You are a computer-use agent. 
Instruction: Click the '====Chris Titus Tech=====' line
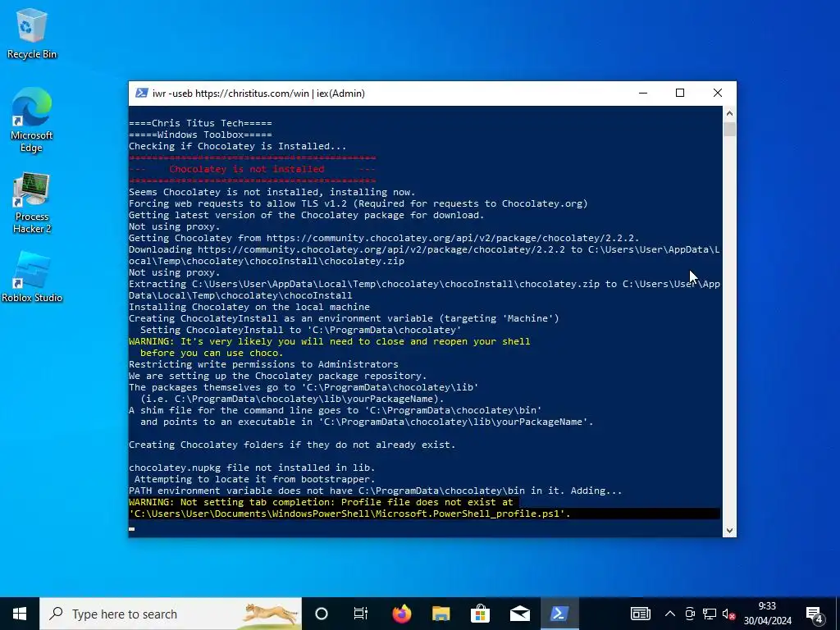[x=200, y=123]
